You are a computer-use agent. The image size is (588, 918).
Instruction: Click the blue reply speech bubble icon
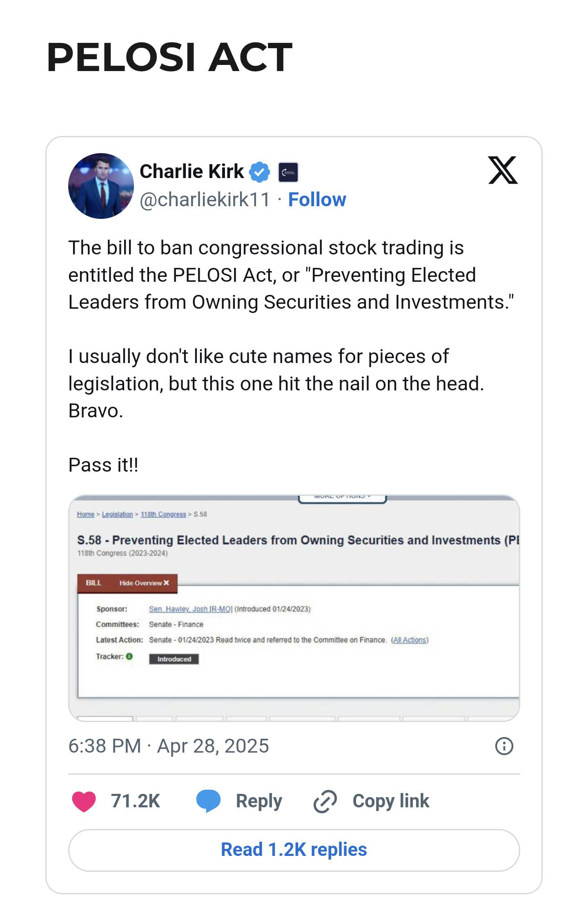pos(208,801)
